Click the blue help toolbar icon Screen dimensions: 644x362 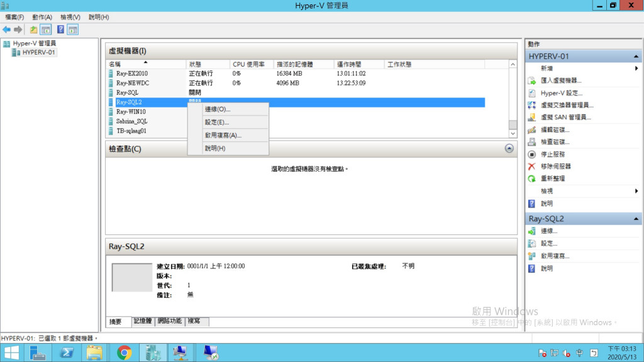click(x=60, y=30)
